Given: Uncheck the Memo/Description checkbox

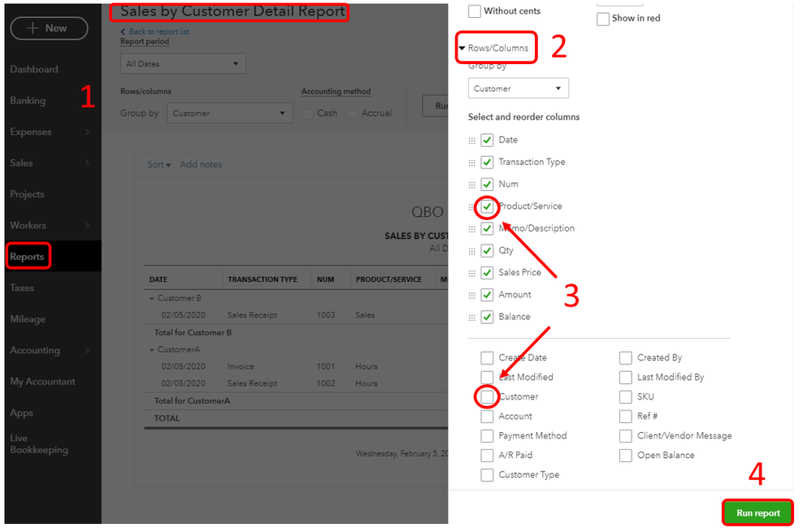Looking at the screenshot, I should coord(487,229).
